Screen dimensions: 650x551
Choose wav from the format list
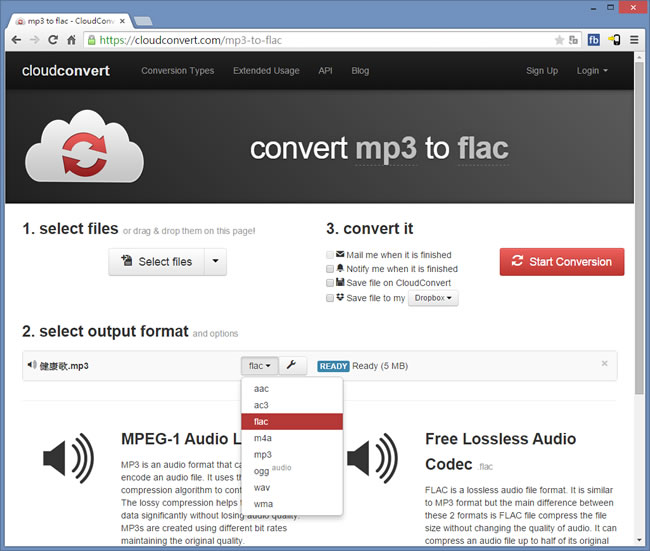coord(292,488)
